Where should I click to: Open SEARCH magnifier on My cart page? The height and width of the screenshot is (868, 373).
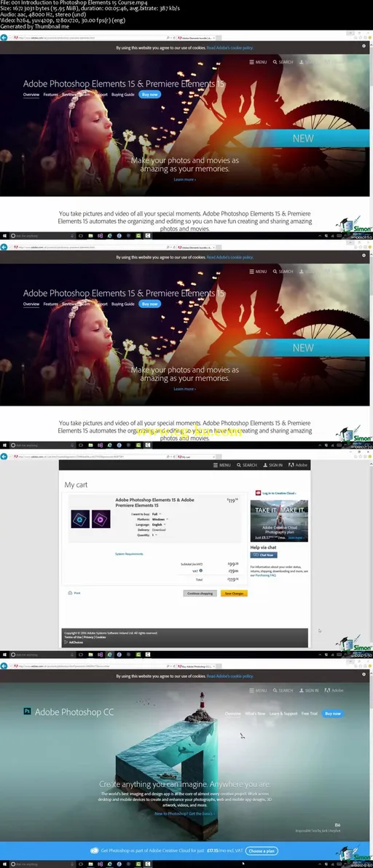[239, 465]
